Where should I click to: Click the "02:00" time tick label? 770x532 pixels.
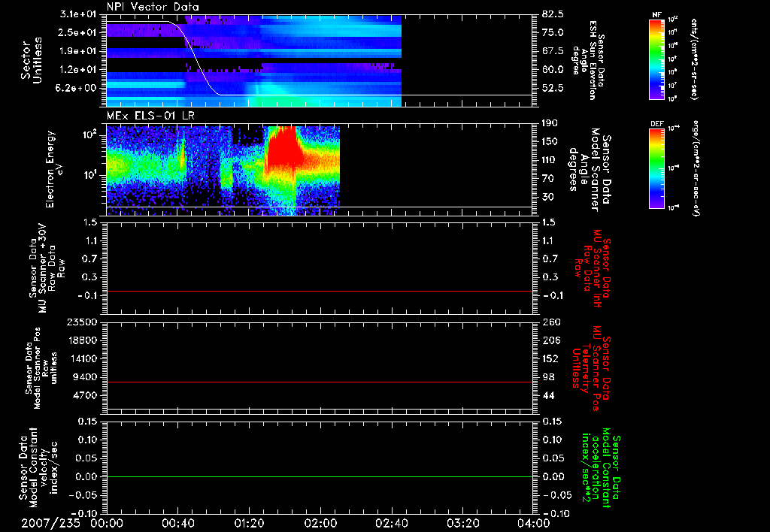pos(320,523)
